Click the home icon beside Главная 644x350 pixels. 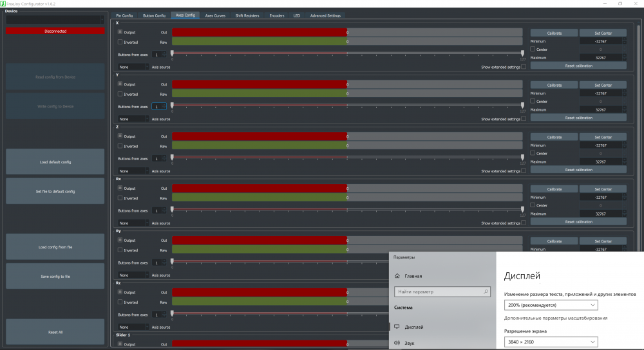(397, 276)
